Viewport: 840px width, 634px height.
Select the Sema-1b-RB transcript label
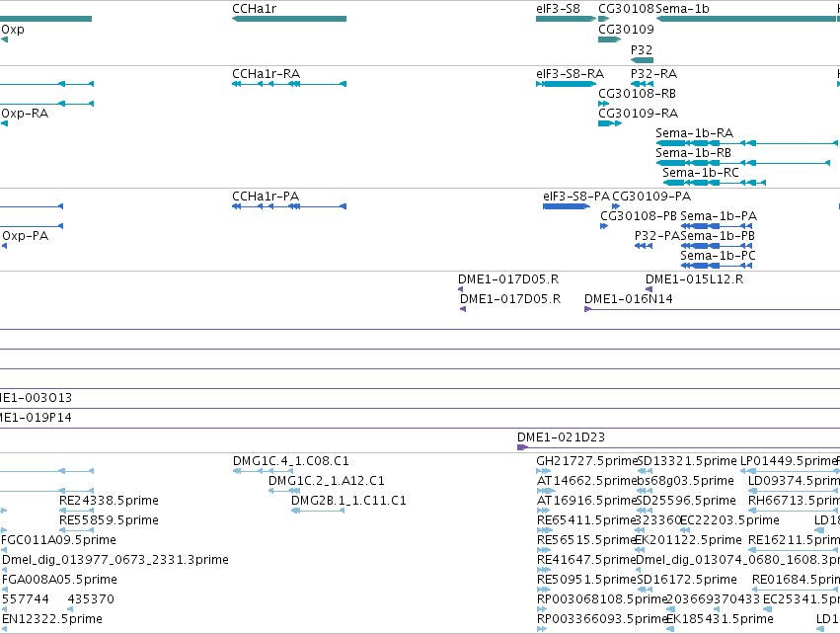click(693, 153)
